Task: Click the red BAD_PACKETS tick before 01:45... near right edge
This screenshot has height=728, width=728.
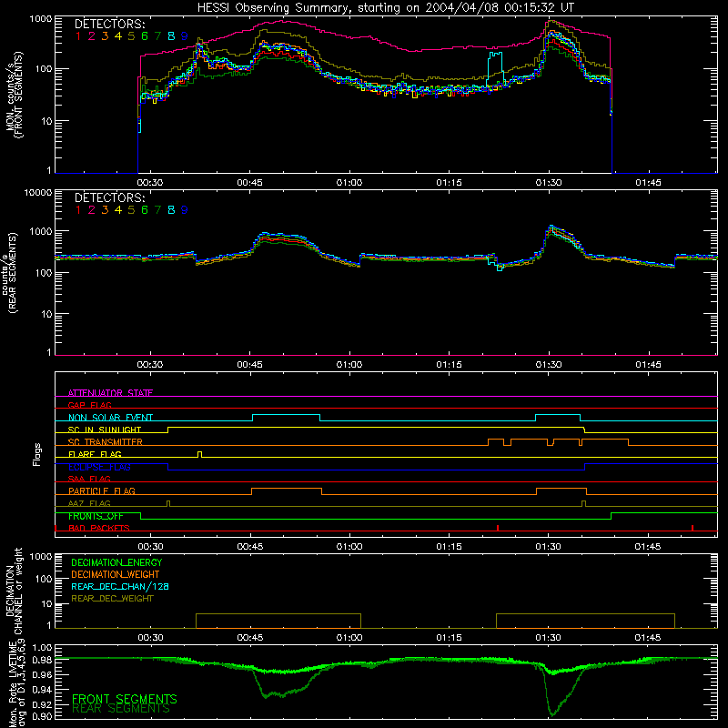Action: tap(693, 528)
